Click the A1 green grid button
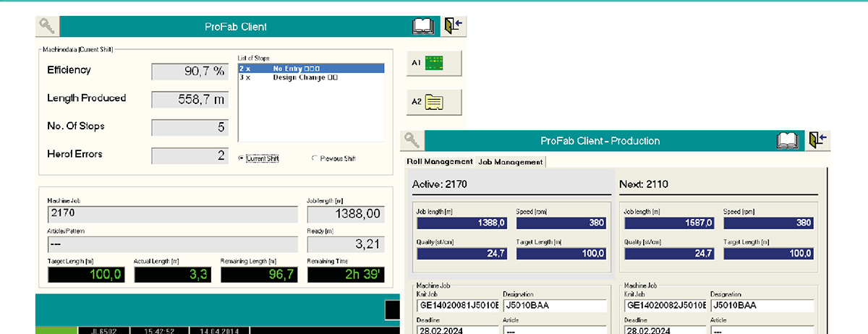Image resolution: width=868 pixels, height=334 pixels. point(434,63)
